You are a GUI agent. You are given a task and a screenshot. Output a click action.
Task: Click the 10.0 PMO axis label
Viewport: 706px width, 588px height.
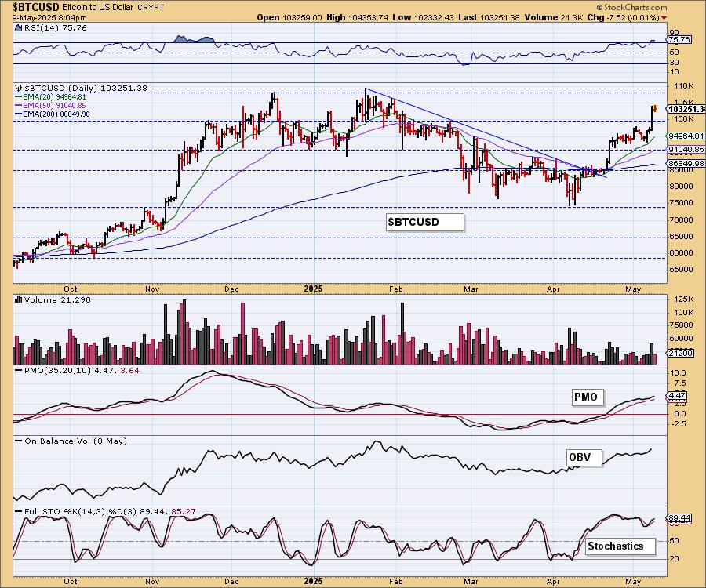tap(678, 373)
